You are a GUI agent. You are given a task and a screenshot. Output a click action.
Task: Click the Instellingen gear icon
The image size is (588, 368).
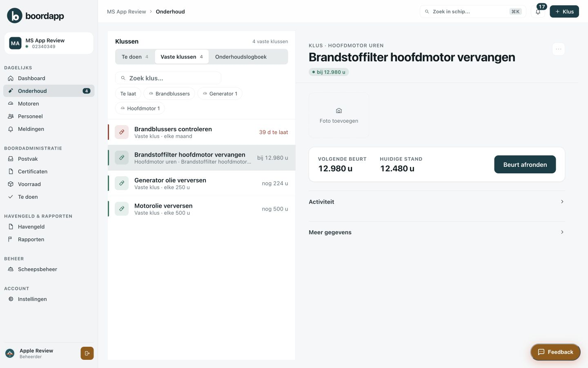11,299
